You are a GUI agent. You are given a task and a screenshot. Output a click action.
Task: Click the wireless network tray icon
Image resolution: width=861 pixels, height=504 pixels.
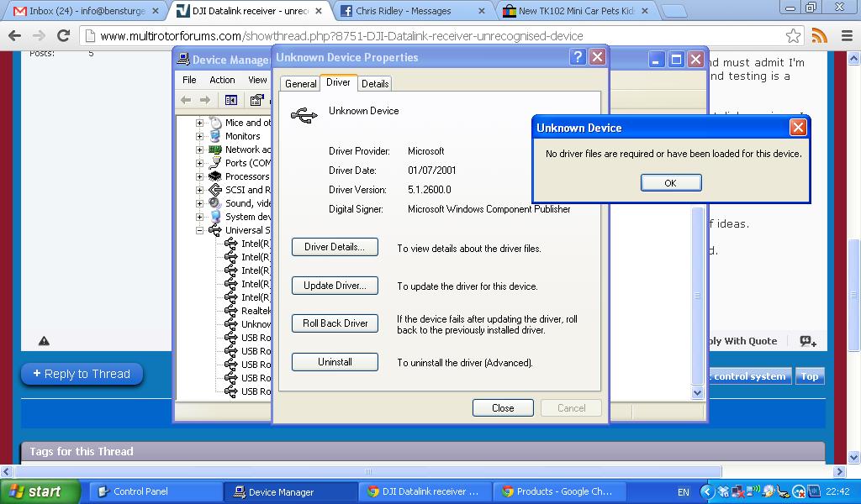(x=753, y=491)
